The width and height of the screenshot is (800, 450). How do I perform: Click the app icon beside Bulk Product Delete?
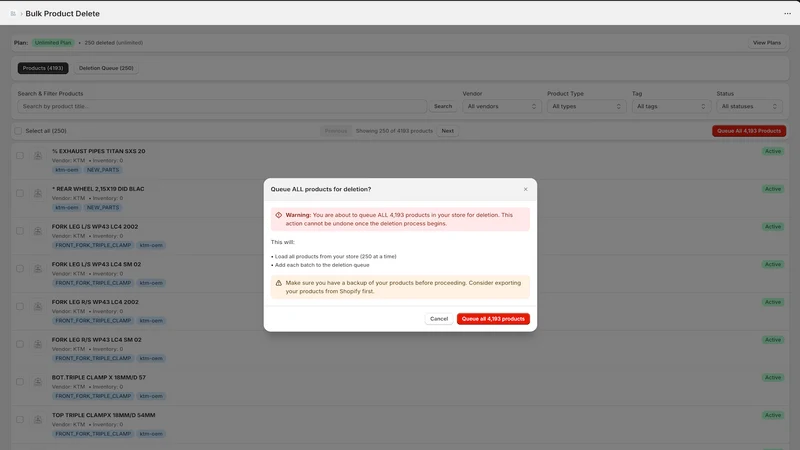pyautogui.click(x=13, y=14)
